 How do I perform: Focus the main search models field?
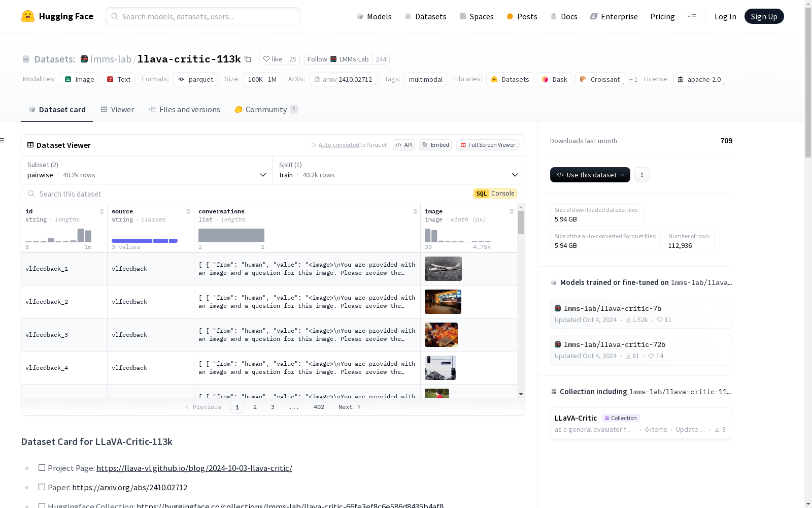203,16
